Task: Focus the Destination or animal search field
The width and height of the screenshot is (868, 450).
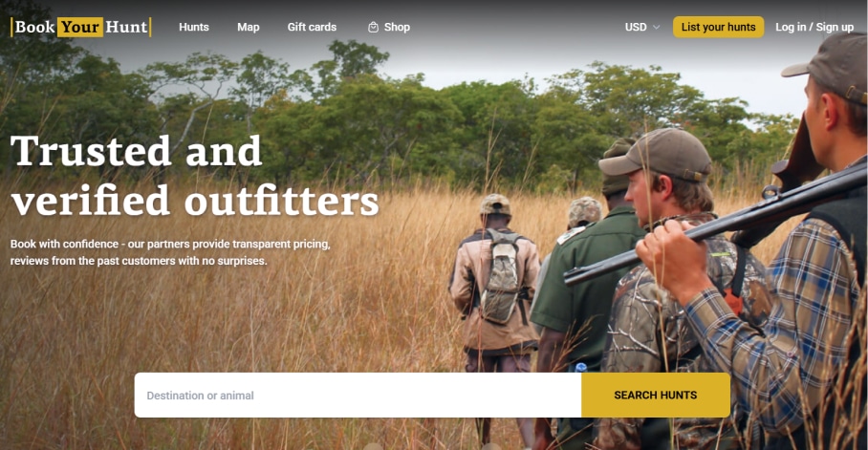Action: pyautogui.click(x=358, y=395)
